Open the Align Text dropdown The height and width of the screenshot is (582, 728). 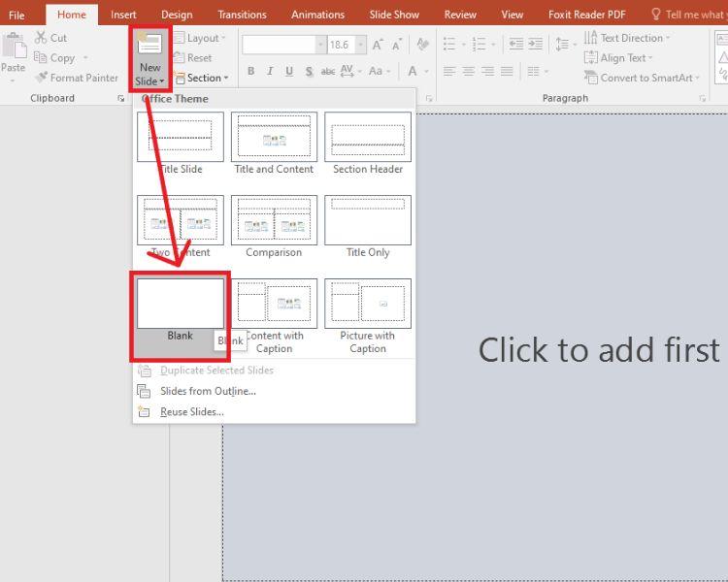point(618,57)
